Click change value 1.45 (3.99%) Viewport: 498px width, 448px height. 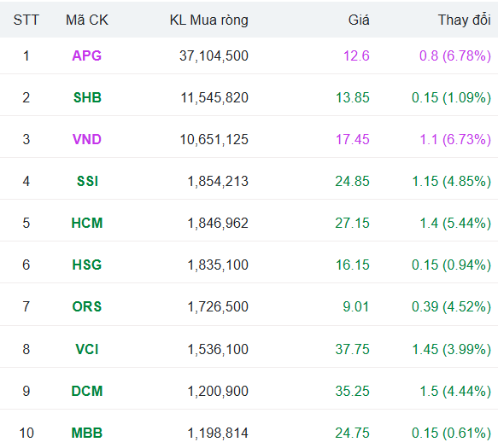[x=451, y=349]
